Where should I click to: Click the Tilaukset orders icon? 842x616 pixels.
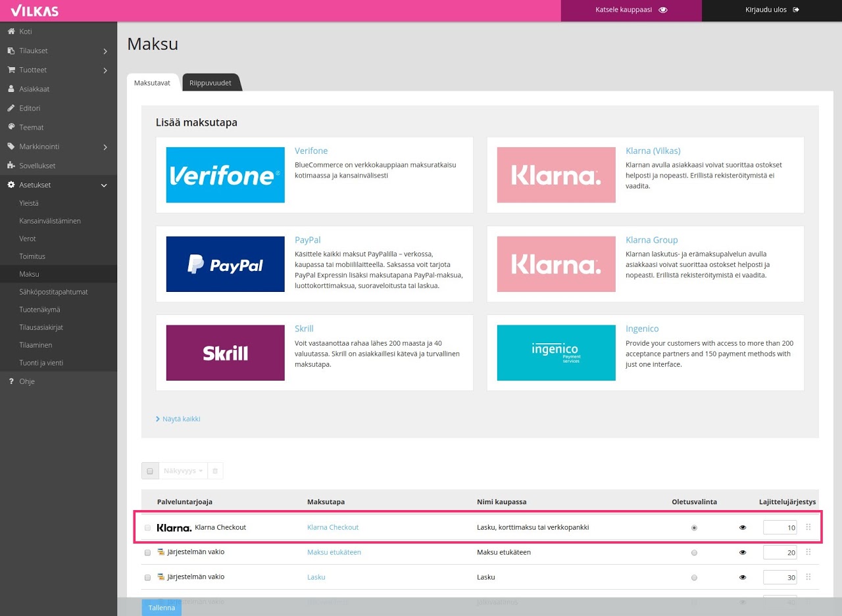tap(11, 51)
